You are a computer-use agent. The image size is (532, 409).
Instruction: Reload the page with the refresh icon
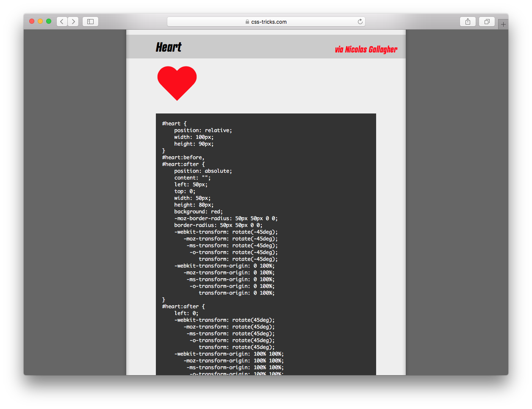(x=360, y=21)
